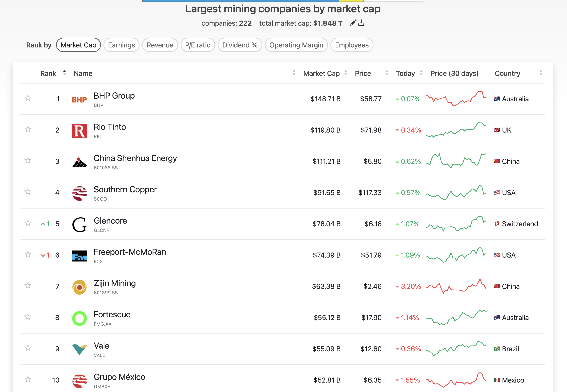Click the Vale logo icon
Screen dimensions: 567x392
pos(79,349)
